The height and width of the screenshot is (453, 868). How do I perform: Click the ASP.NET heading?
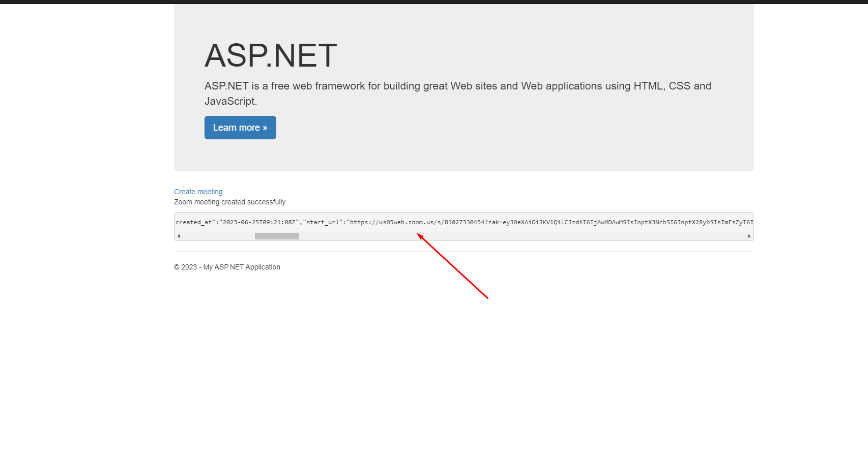[271, 55]
